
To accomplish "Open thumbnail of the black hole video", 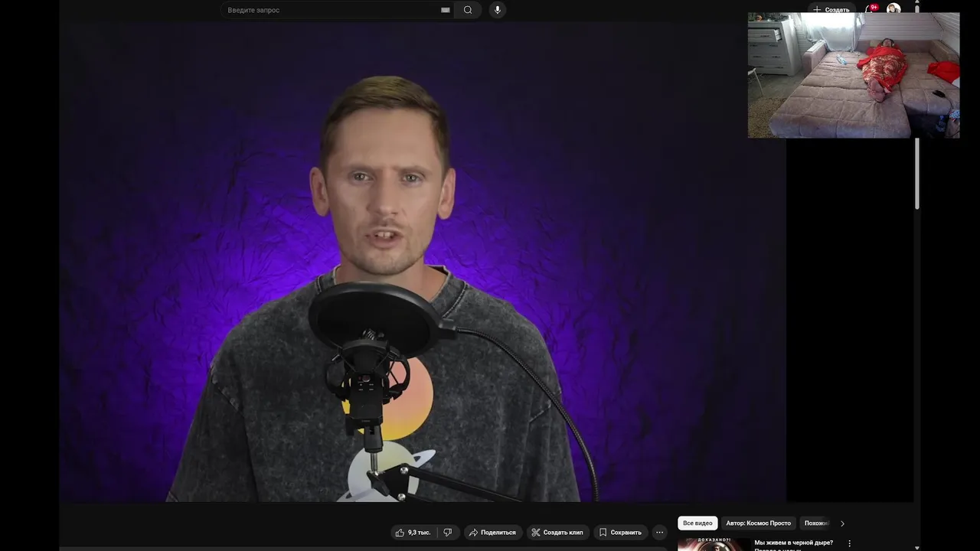I will [x=714, y=544].
